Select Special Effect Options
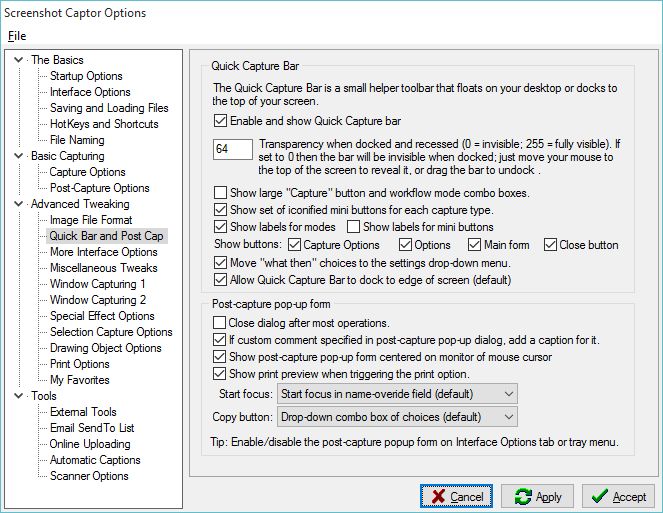Screen dimensions: 663x513 pyautogui.click(x=102, y=316)
